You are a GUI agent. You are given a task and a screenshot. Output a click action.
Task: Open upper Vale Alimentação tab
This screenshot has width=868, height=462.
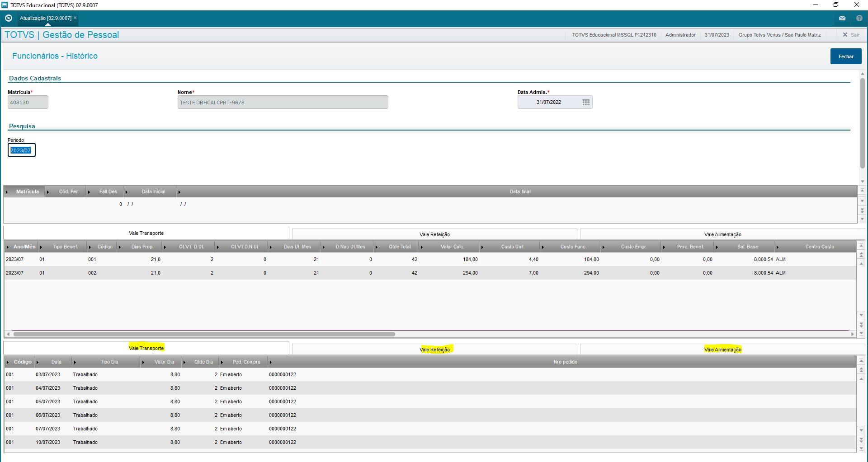pyautogui.click(x=722, y=234)
